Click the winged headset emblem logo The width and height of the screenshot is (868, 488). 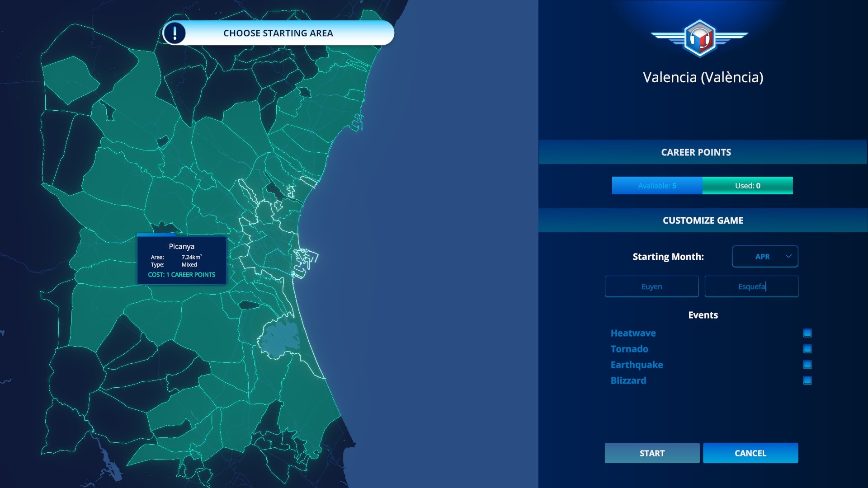[x=699, y=38]
